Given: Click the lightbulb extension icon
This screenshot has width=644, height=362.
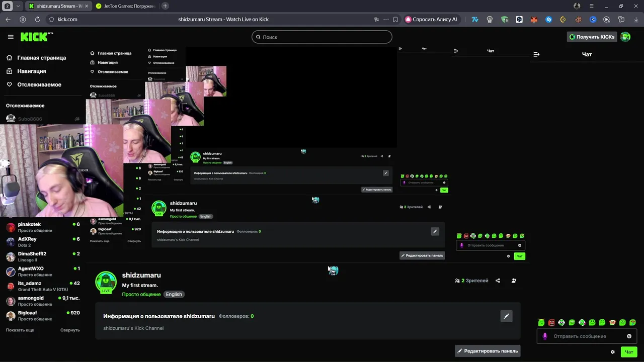Looking at the screenshot, I should point(490,19).
